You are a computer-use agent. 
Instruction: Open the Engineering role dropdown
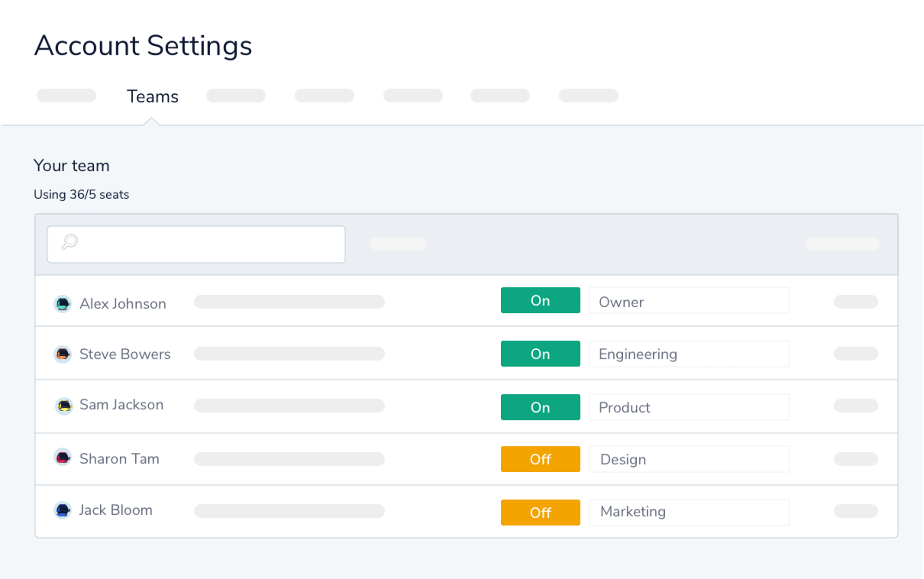click(x=689, y=354)
